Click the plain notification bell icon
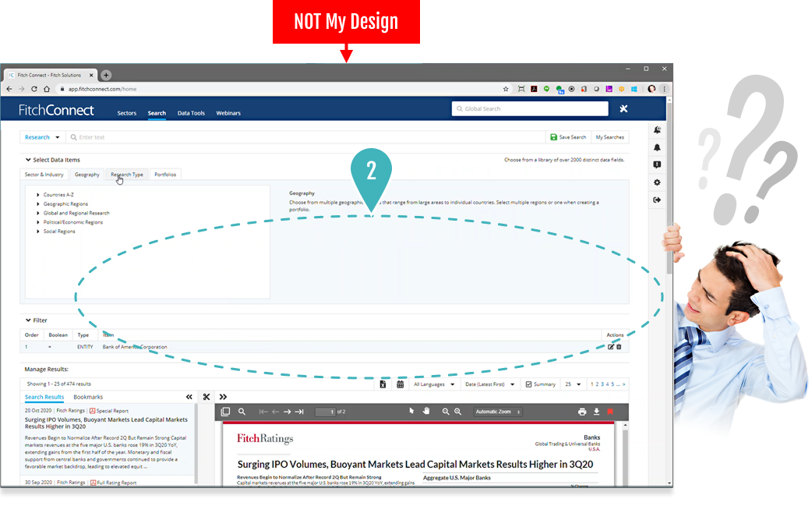The width and height of the screenshot is (812, 513). [657, 147]
